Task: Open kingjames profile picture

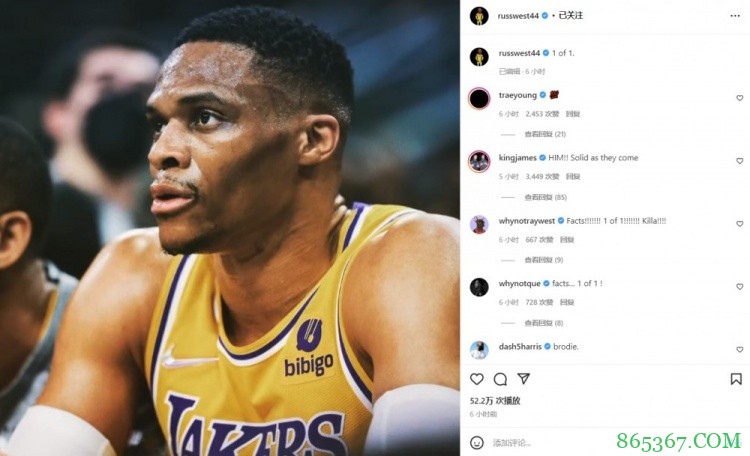Action: click(x=479, y=161)
